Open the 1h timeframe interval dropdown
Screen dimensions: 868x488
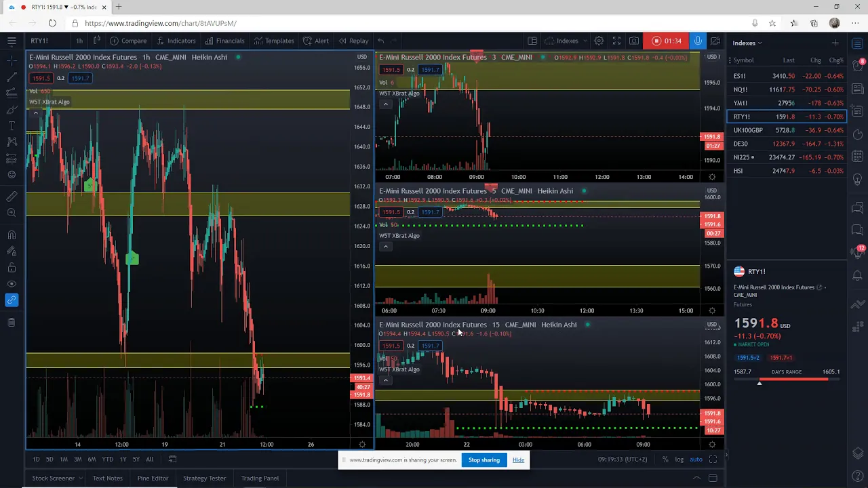click(79, 41)
